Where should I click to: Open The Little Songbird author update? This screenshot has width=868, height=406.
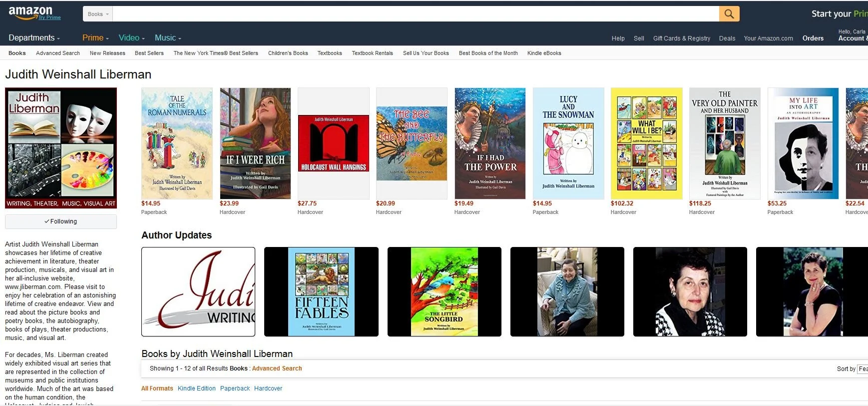[444, 291]
